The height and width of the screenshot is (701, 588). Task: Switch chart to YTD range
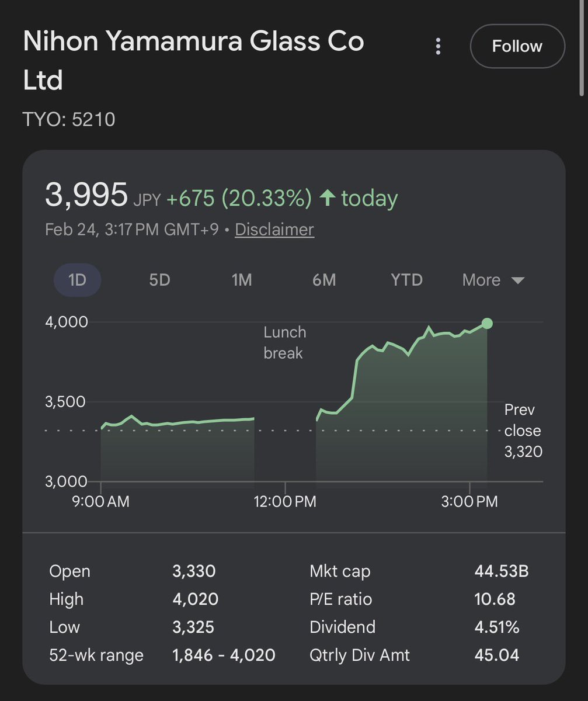pos(406,280)
